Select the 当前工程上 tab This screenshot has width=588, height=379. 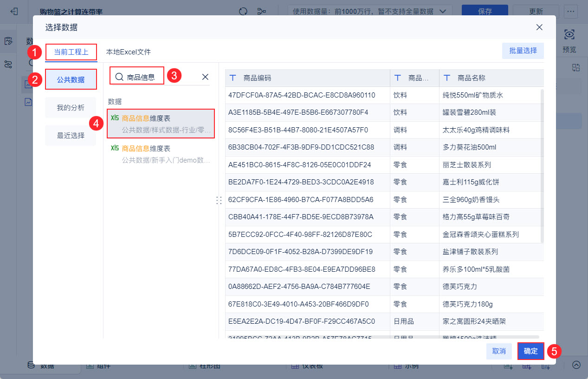71,52
